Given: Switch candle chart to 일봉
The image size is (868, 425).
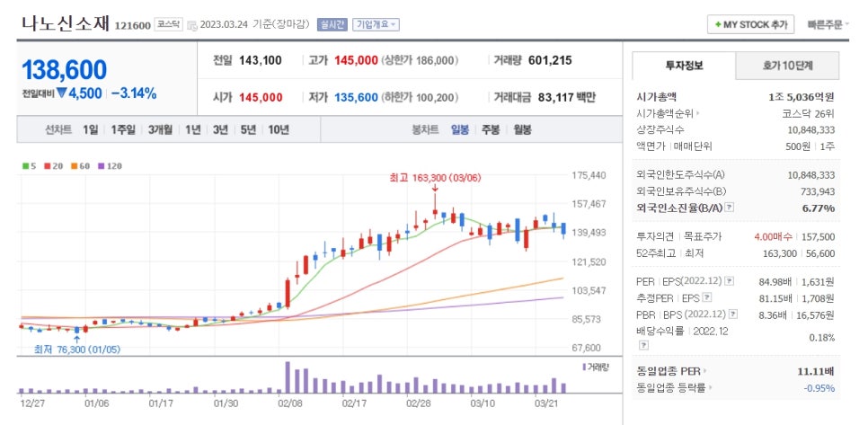Looking at the screenshot, I should [x=459, y=129].
